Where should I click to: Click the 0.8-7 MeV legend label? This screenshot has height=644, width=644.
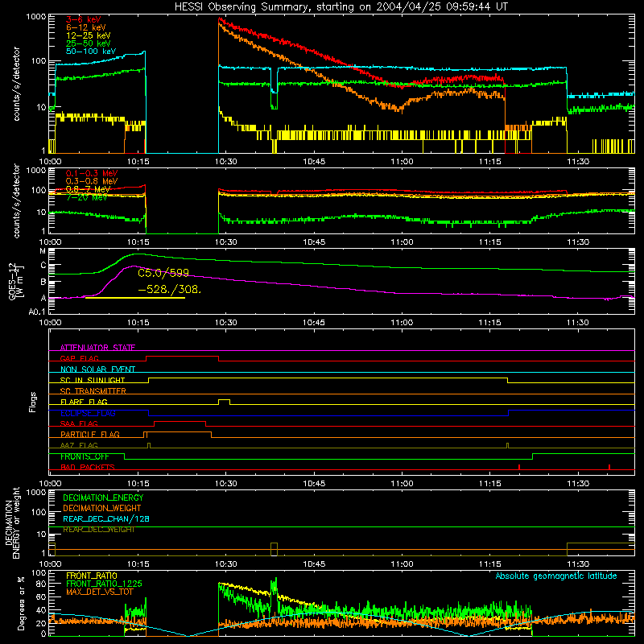[x=88, y=189]
